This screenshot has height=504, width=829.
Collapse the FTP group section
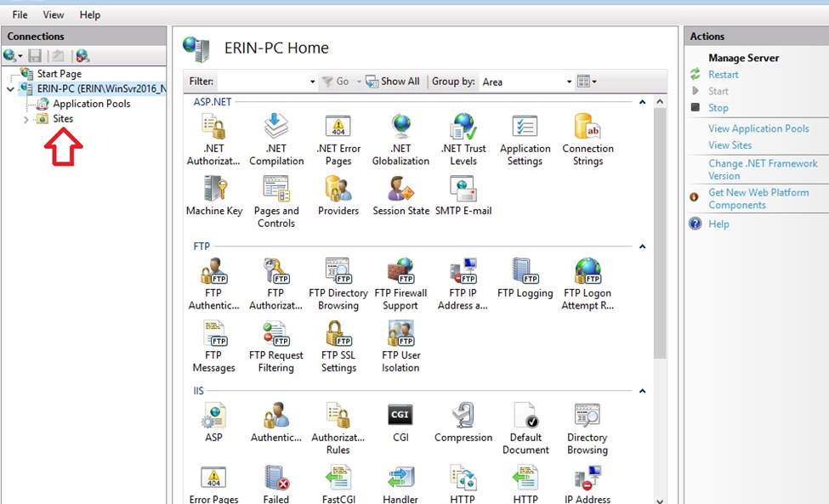[643, 246]
